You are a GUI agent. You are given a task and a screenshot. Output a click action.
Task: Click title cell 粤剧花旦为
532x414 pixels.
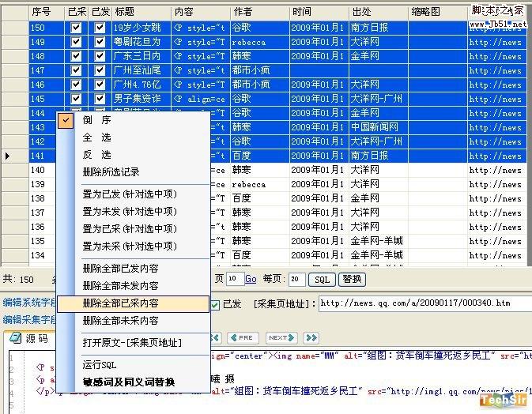[x=141, y=42]
